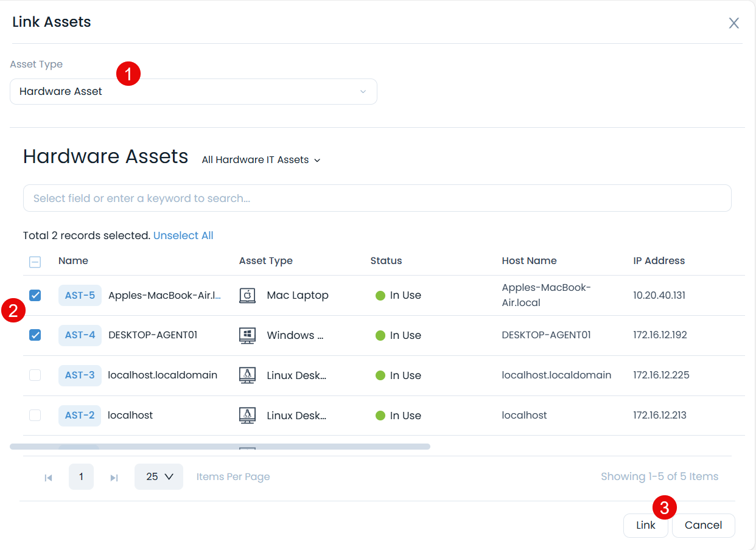This screenshot has height=550, width=756.
Task: Close the Link Assets dialog
Action: (734, 23)
